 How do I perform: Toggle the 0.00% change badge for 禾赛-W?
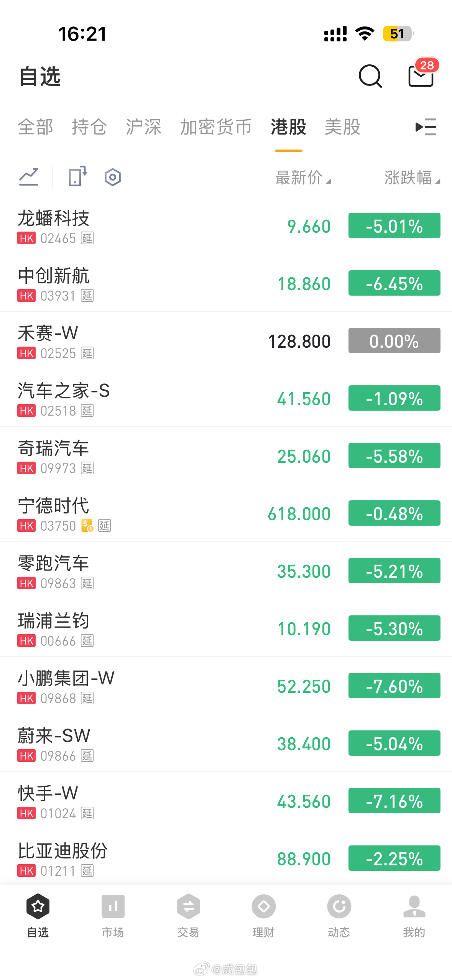(x=394, y=340)
